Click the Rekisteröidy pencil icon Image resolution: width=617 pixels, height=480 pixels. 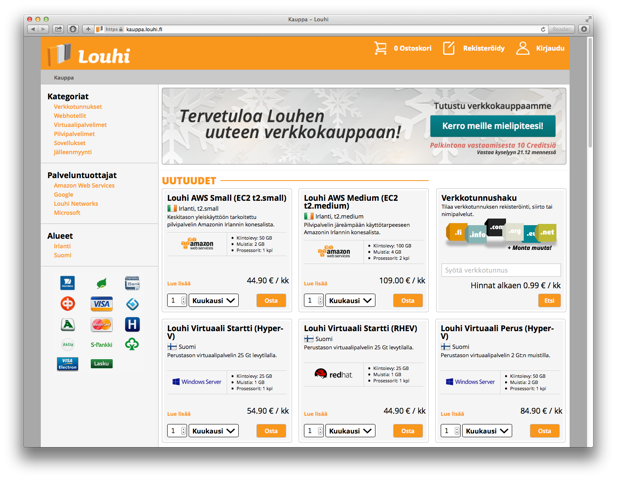449,48
